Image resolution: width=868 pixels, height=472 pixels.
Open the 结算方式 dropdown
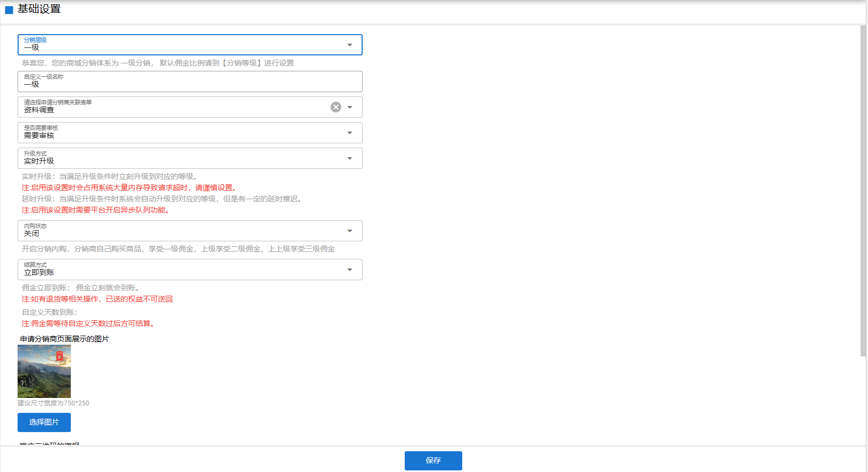coord(190,270)
